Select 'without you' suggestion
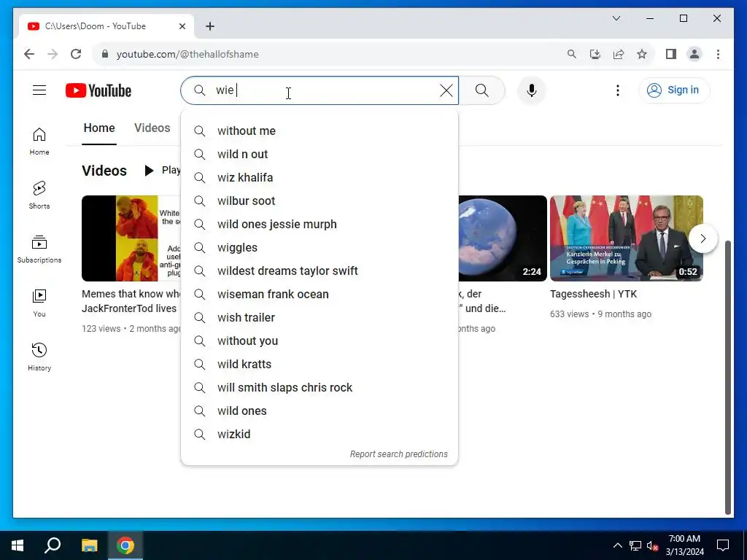Screen dimensions: 747x560 coord(320,341)
